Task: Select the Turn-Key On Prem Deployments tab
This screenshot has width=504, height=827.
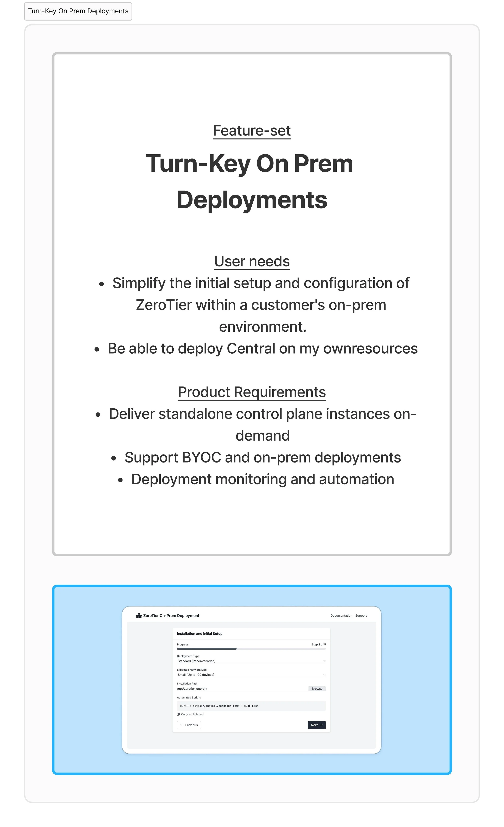Action: click(x=78, y=11)
